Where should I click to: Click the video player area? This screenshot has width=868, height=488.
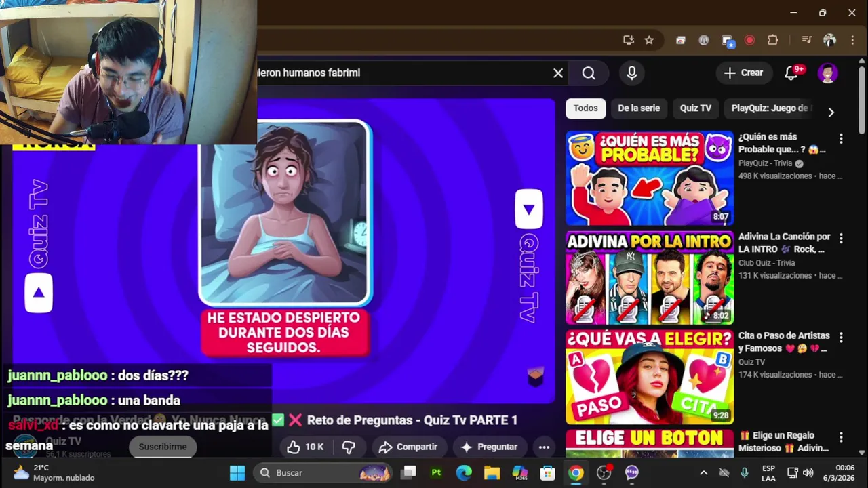285,251
